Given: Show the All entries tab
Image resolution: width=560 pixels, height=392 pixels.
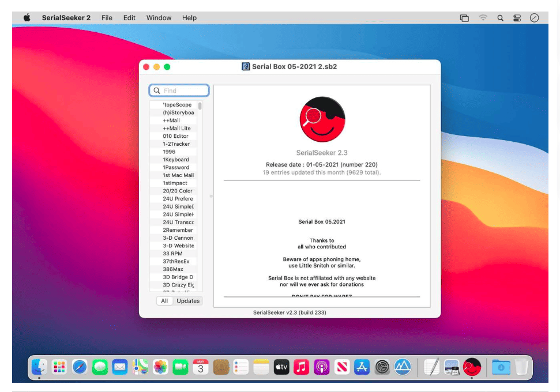Looking at the screenshot, I should 164,301.
